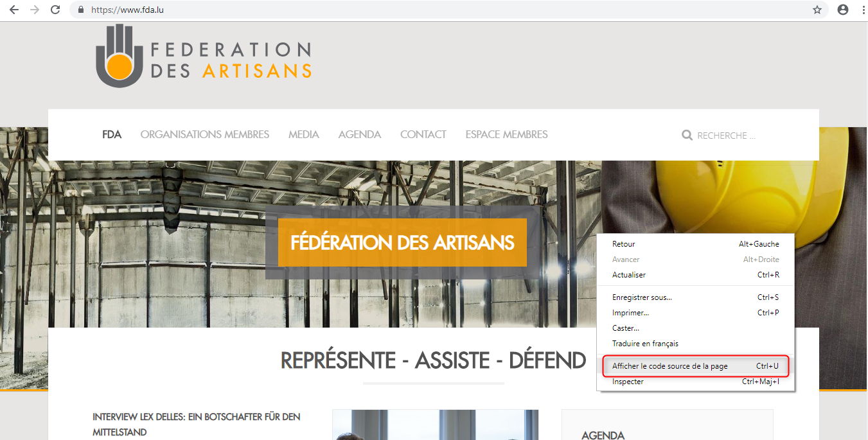Select 'Afficher le code source de la page'

click(669, 366)
